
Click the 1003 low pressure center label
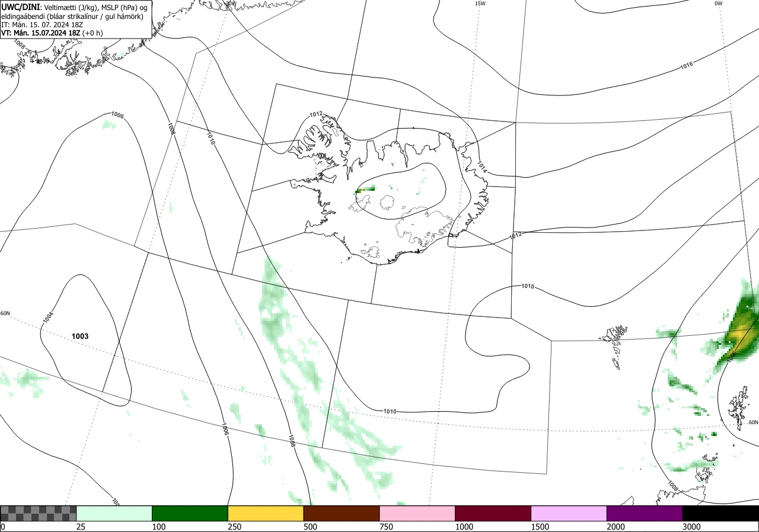pos(80,336)
